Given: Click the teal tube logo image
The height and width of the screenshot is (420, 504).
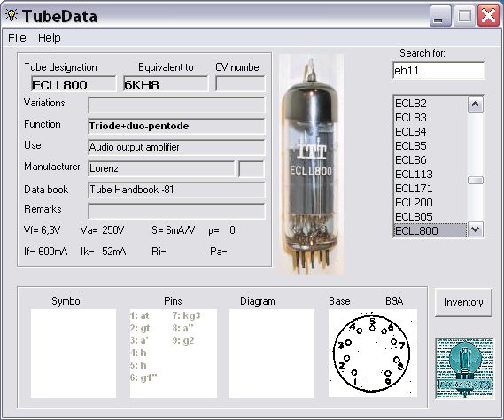Looking at the screenshot, I should tap(464, 368).
